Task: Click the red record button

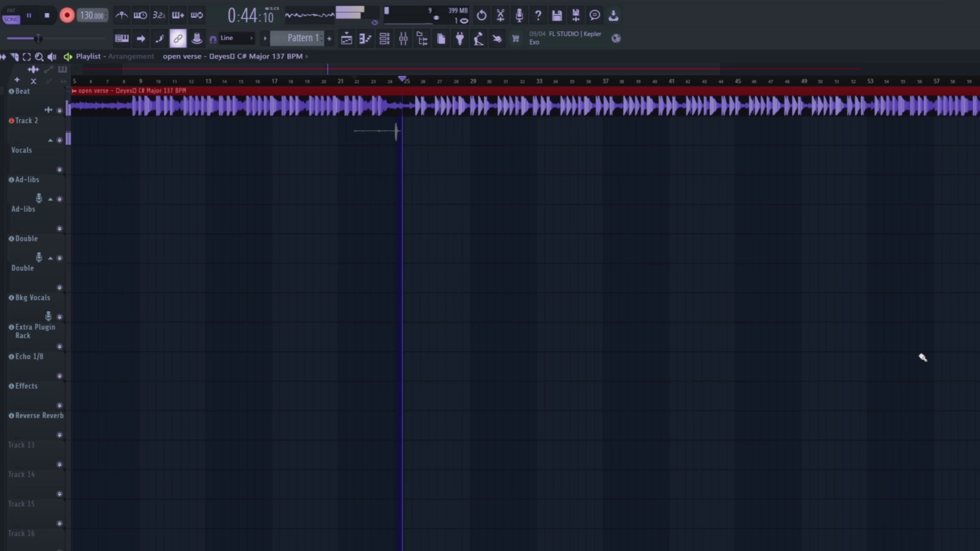Action: [67, 15]
